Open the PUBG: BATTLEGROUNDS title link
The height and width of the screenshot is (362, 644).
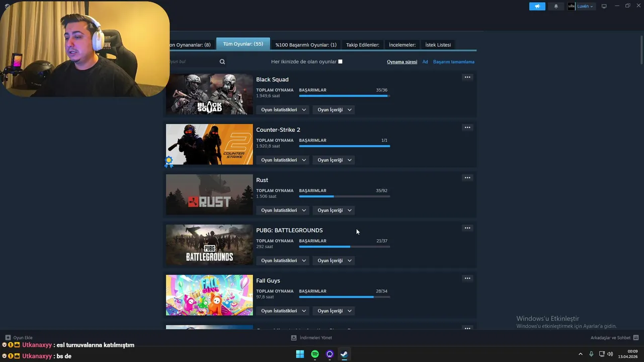coord(289,230)
